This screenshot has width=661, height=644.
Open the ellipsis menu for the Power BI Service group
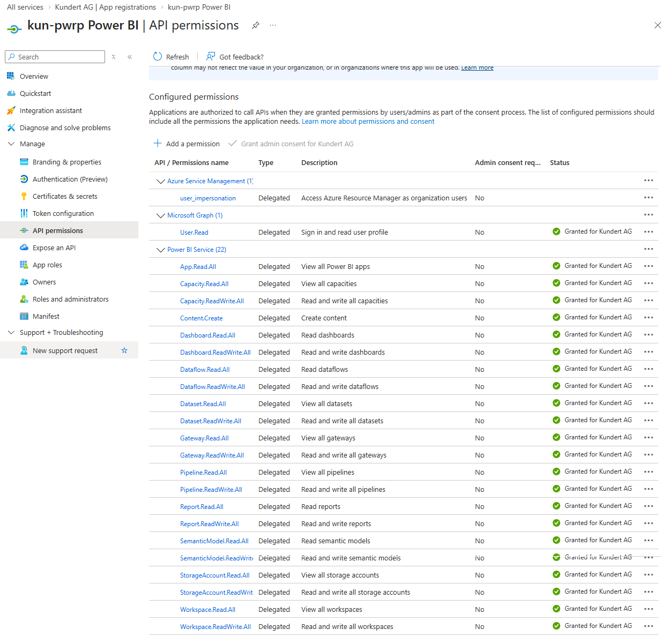649,249
